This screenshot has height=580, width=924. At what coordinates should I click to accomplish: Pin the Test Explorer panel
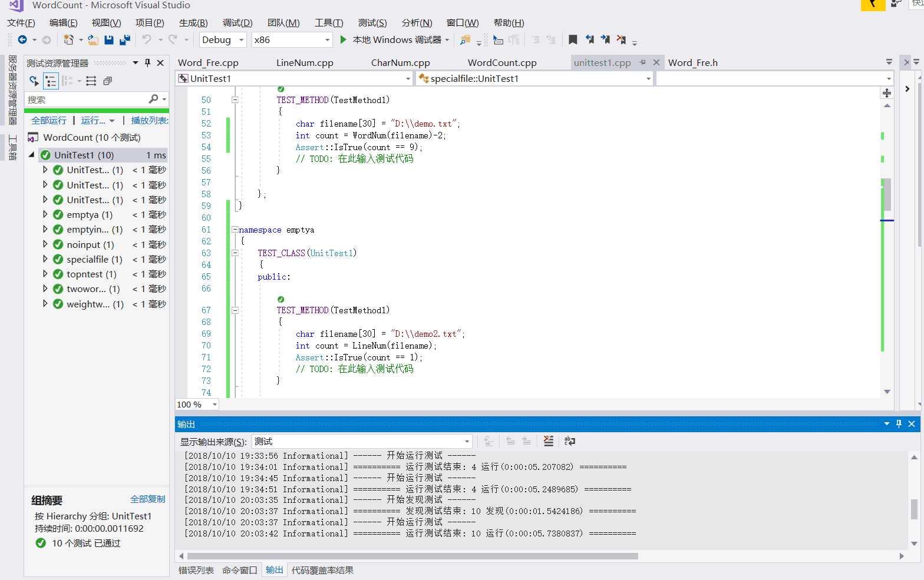coord(148,62)
